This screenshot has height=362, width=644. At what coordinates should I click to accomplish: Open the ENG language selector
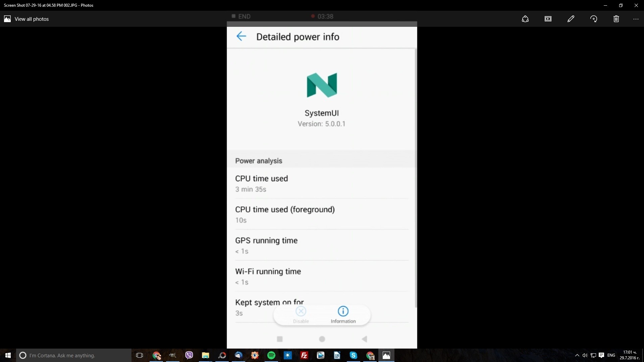tap(611, 355)
